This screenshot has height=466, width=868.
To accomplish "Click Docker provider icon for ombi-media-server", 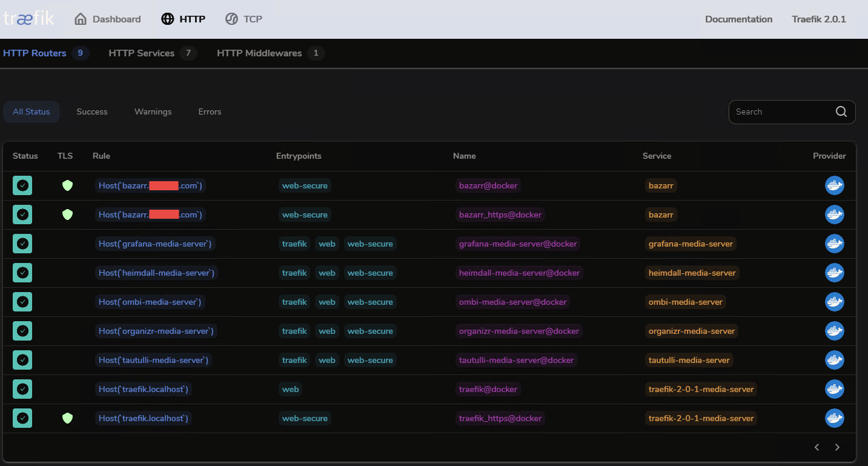I will [x=835, y=302].
